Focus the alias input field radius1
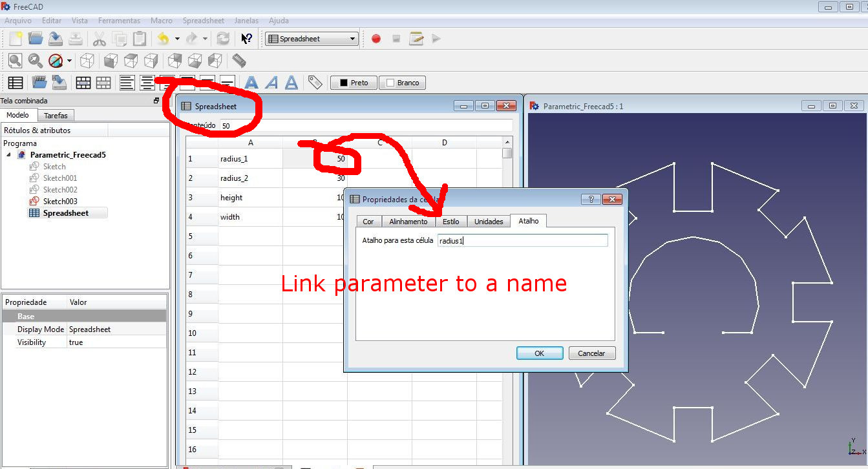The height and width of the screenshot is (469, 868). coord(522,240)
